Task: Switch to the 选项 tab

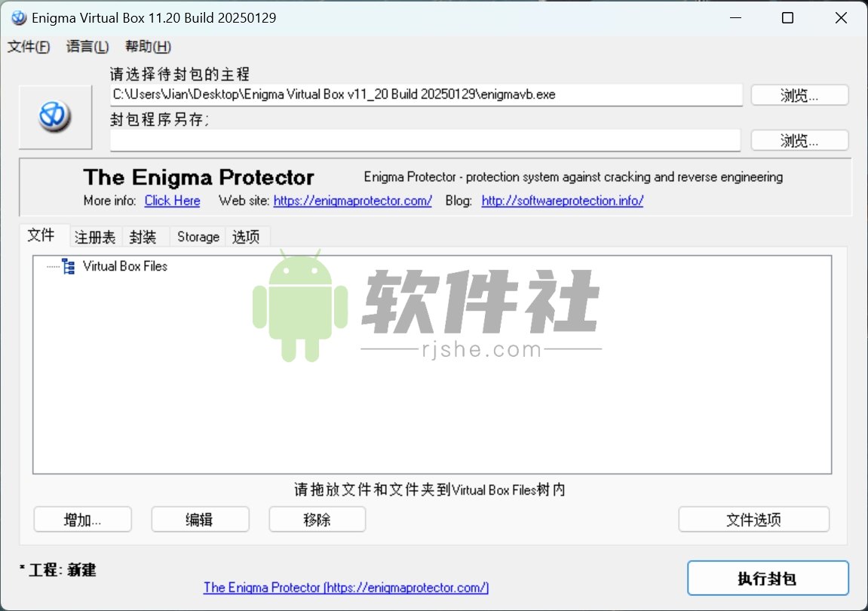Action: tap(247, 236)
